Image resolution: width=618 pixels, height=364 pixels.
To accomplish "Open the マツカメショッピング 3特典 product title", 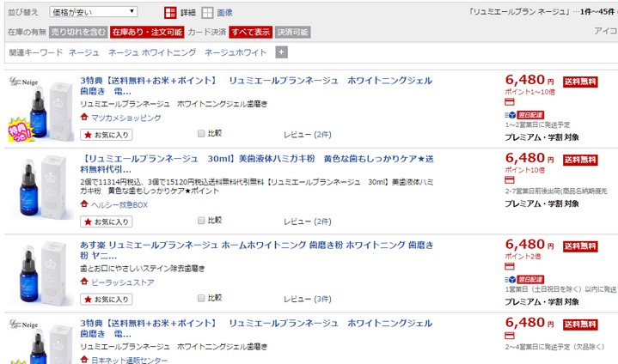I will [256, 86].
